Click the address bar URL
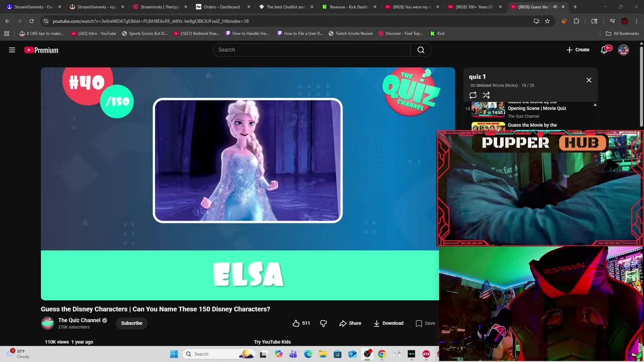The height and width of the screenshot is (362, 644). pos(150,21)
